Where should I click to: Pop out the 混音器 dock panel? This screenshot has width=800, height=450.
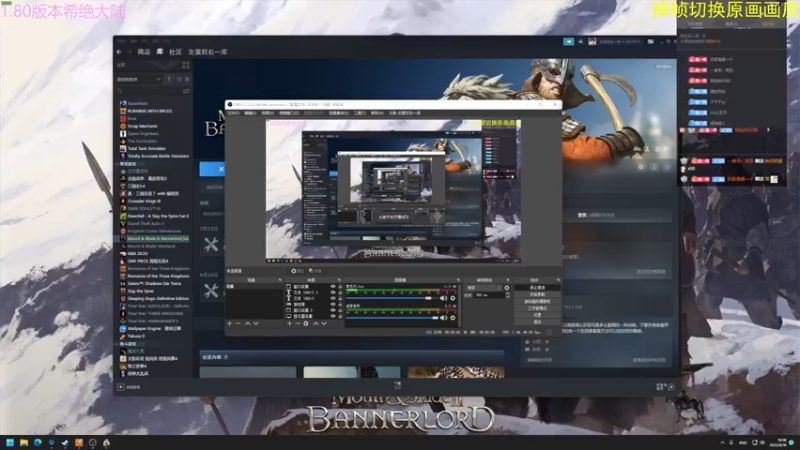tap(458, 280)
